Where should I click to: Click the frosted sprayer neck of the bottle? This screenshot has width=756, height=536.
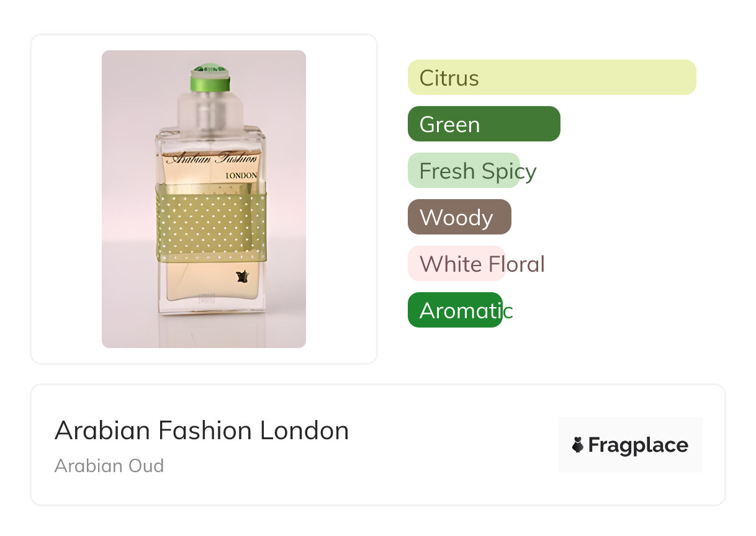(209, 109)
